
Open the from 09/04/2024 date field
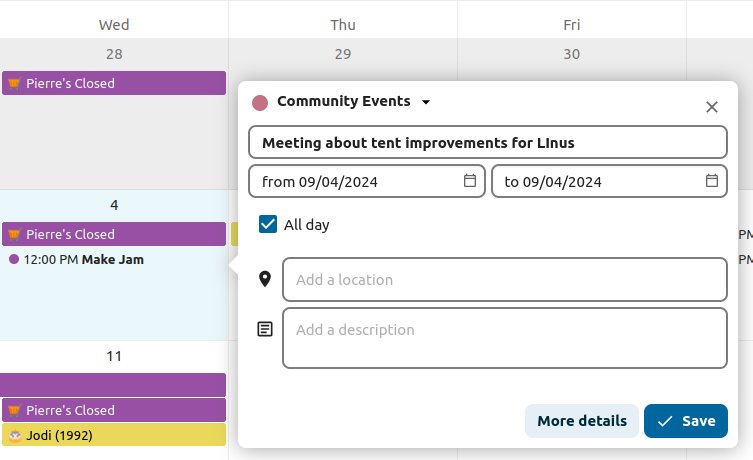point(360,182)
